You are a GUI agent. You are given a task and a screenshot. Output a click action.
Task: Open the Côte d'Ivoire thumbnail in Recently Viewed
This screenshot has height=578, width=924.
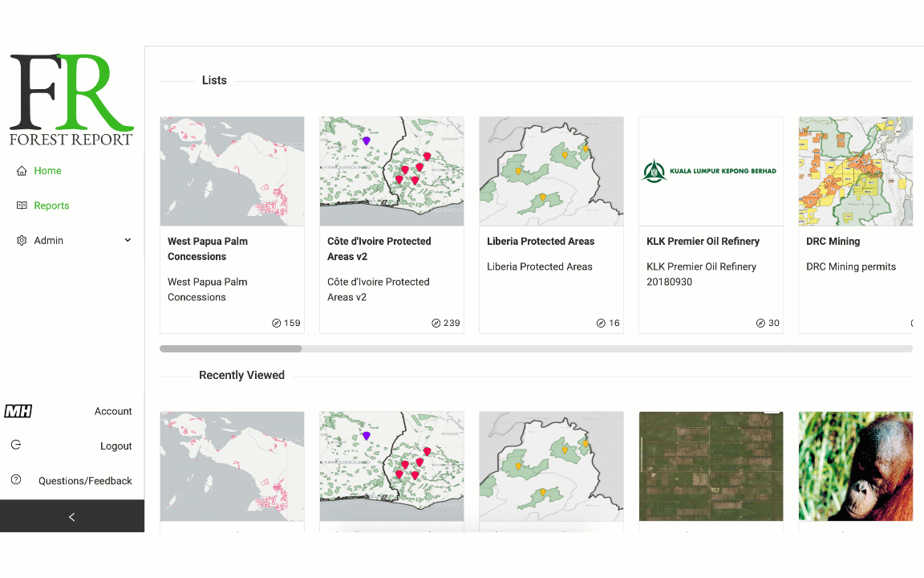[x=392, y=466]
